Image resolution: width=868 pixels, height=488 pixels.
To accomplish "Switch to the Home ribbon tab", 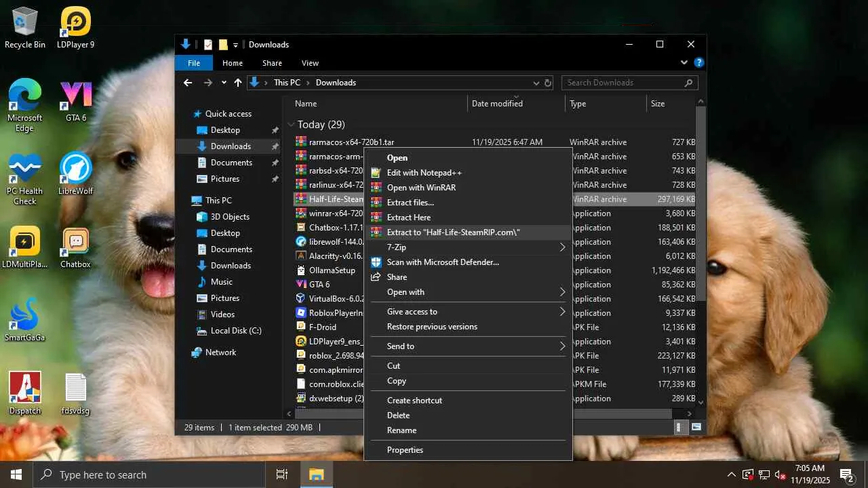I will click(x=232, y=63).
